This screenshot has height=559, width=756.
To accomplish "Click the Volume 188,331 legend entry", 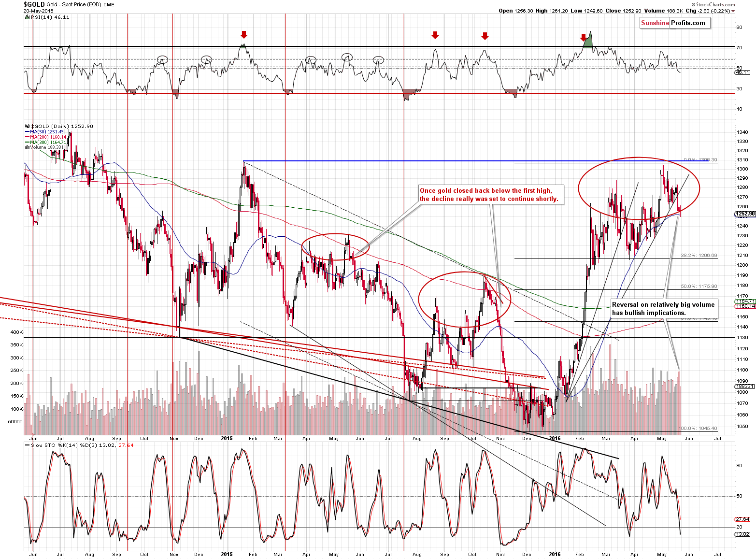I will click(47, 147).
